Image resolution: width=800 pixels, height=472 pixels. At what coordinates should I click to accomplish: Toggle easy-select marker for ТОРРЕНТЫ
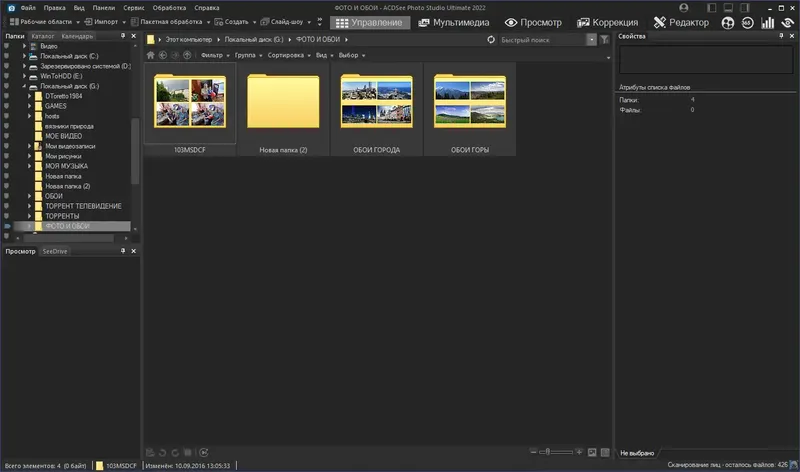tap(6, 216)
